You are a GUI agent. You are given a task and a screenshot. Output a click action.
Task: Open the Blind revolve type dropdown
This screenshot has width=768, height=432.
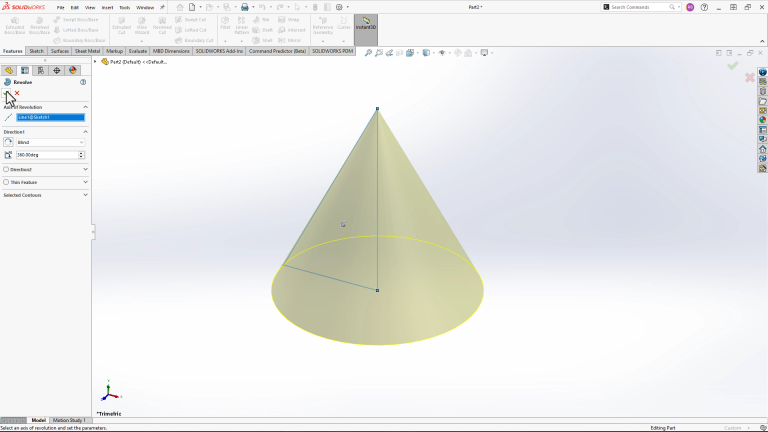[50, 143]
